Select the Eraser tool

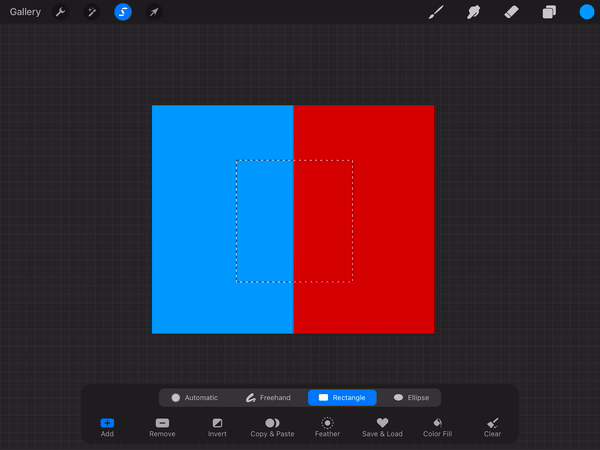click(x=511, y=12)
